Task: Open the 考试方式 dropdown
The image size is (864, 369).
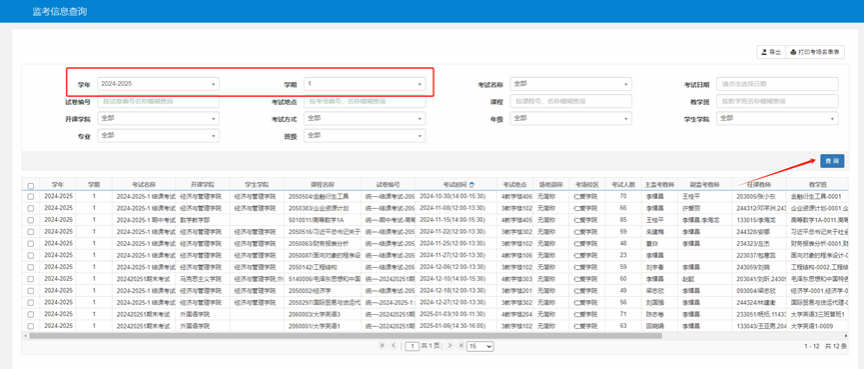Action: [x=364, y=118]
